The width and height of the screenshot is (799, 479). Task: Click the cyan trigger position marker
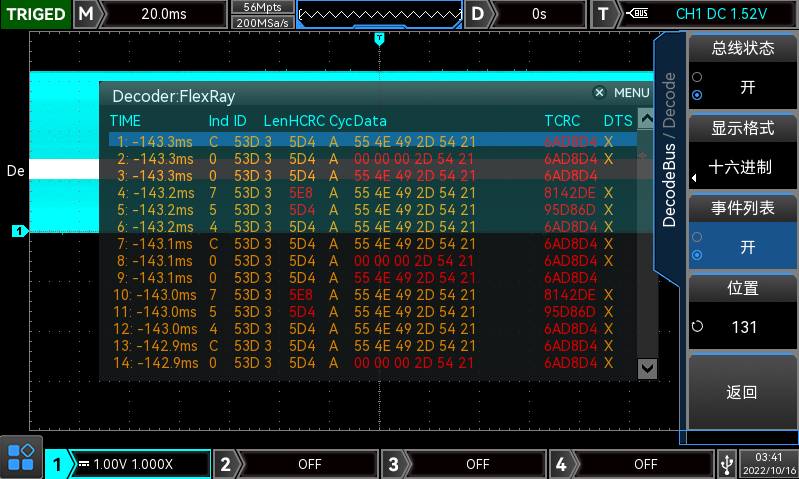379,38
